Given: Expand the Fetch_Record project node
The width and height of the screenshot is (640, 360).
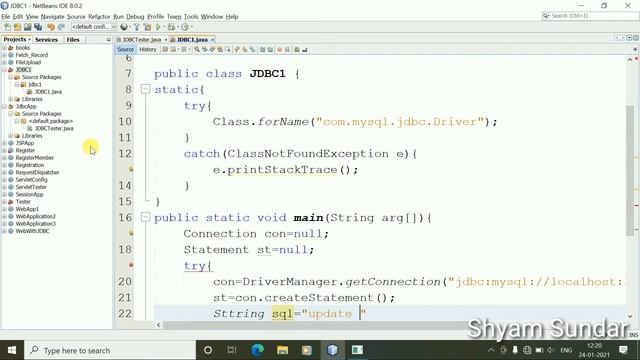Looking at the screenshot, I should pyautogui.click(x=4, y=55).
